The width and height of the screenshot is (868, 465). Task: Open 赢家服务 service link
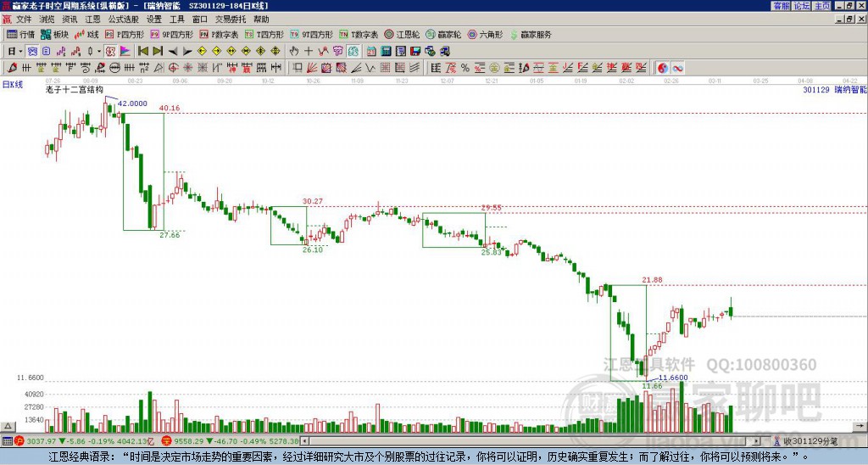click(x=531, y=34)
